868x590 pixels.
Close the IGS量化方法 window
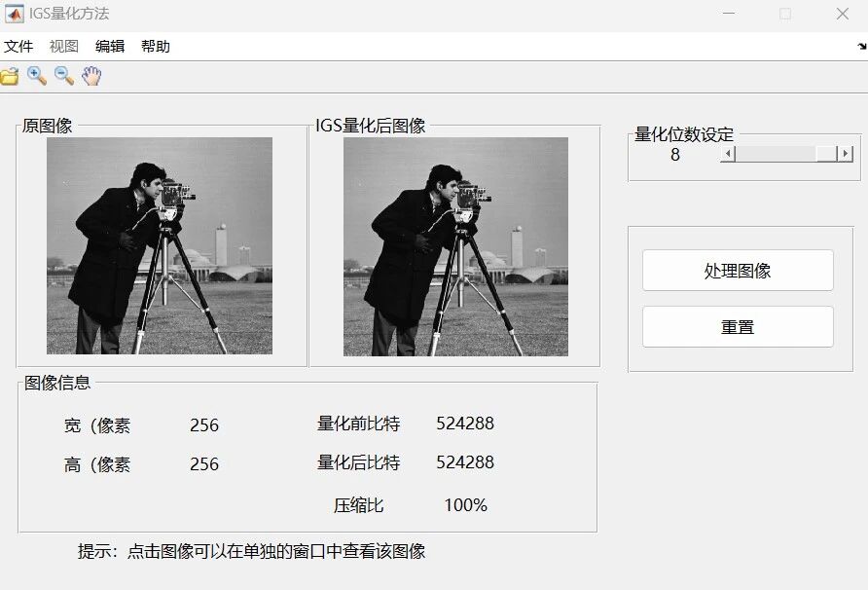click(843, 14)
